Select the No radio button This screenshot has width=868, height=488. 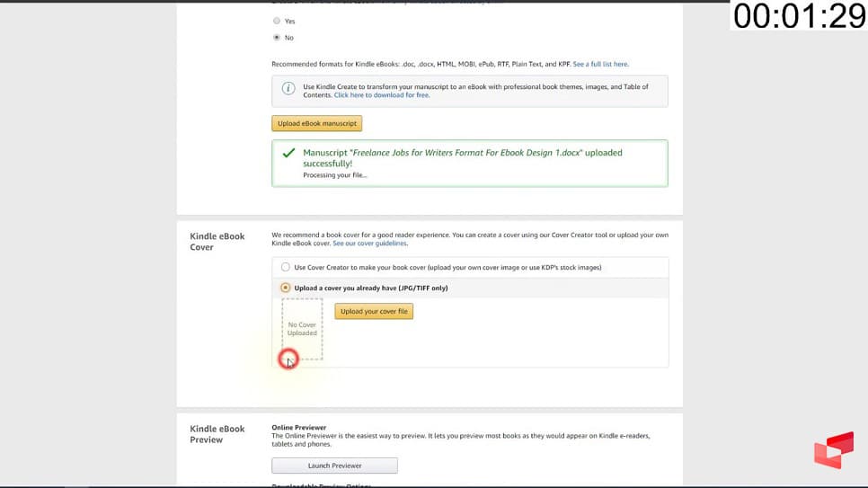tap(277, 38)
